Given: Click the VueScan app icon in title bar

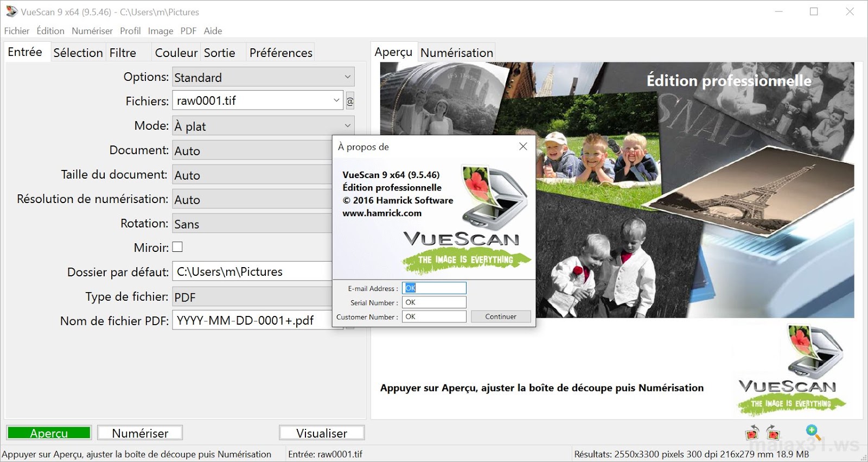Looking at the screenshot, I should pyautogui.click(x=11, y=11).
